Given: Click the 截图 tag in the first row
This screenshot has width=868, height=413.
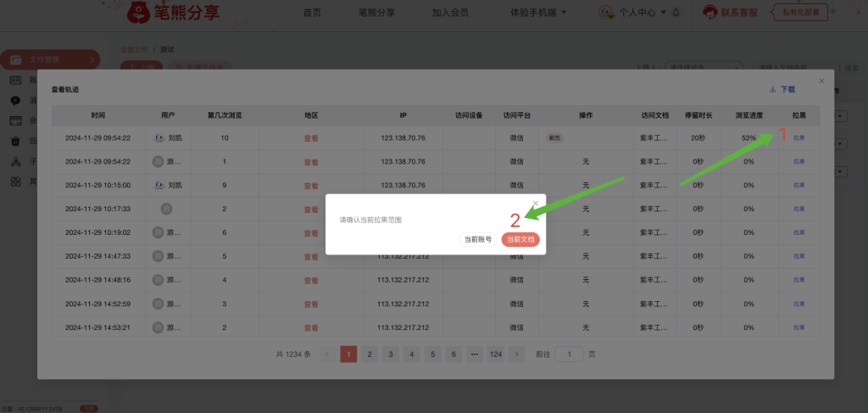Looking at the screenshot, I should point(554,138).
